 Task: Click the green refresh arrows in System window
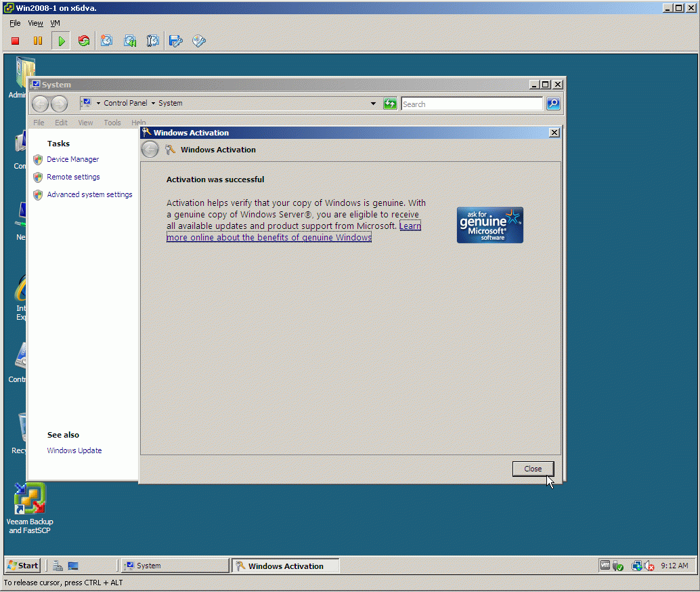tap(390, 104)
